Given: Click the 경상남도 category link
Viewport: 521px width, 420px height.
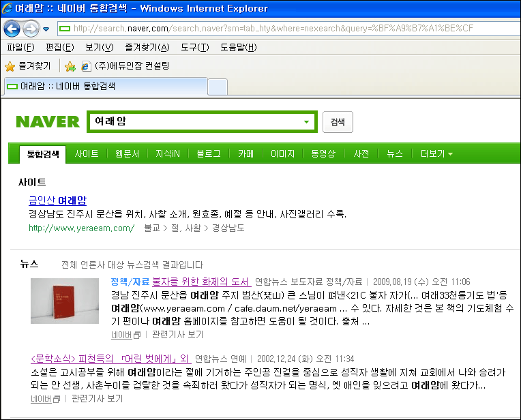Looking at the screenshot, I should [x=228, y=228].
